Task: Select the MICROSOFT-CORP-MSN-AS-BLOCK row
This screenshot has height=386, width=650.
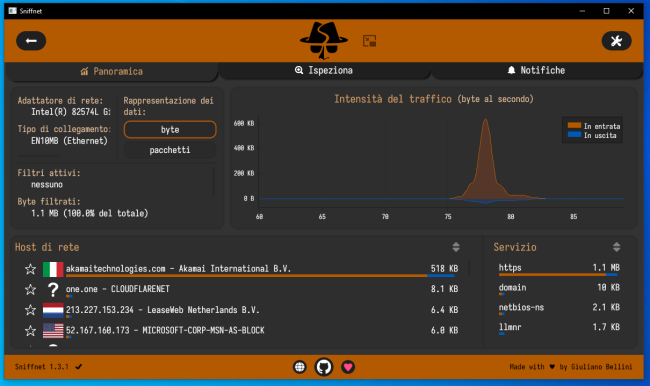Action: 241,331
